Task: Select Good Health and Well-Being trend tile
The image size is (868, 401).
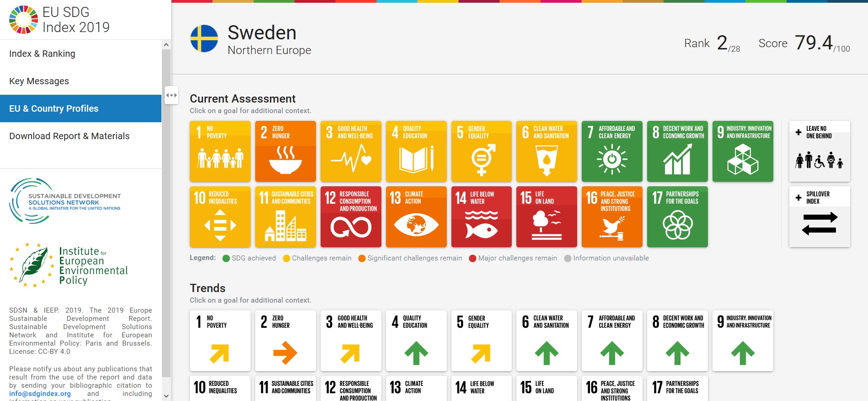Action: tap(351, 341)
